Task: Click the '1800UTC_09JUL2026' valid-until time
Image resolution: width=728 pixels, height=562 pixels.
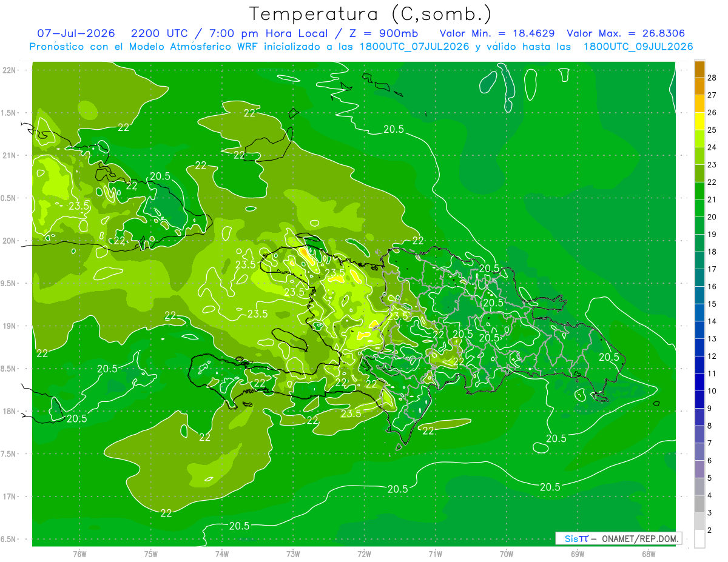Action: (638, 47)
